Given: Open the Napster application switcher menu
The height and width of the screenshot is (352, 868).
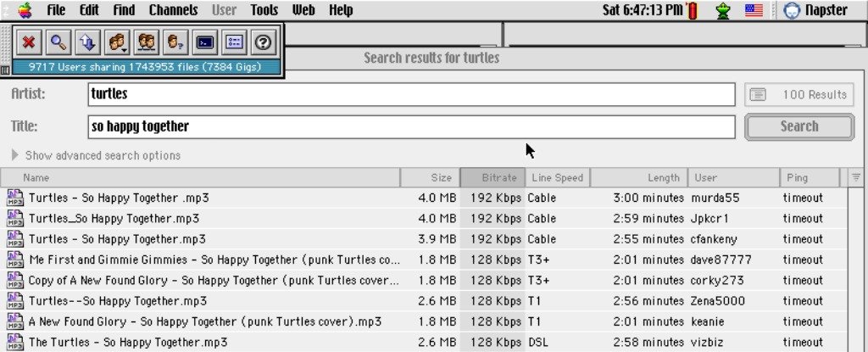Looking at the screenshot, I should (x=816, y=10).
